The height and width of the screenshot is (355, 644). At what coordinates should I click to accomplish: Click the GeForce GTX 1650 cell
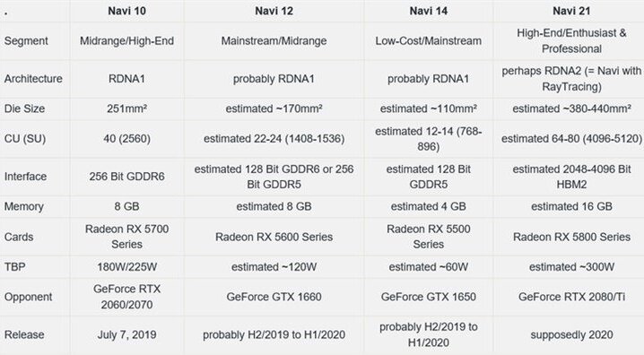pyautogui.click(x=429, y=297)
